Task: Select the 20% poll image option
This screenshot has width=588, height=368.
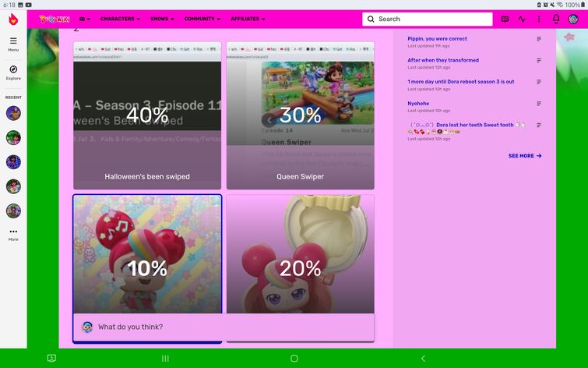Action: pyautogui.click(x=301, y=254)
